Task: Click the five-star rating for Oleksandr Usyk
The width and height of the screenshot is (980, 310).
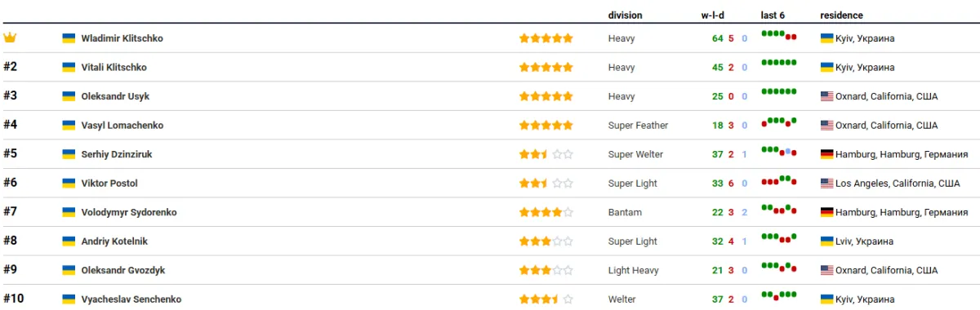Action: [546, 96]
